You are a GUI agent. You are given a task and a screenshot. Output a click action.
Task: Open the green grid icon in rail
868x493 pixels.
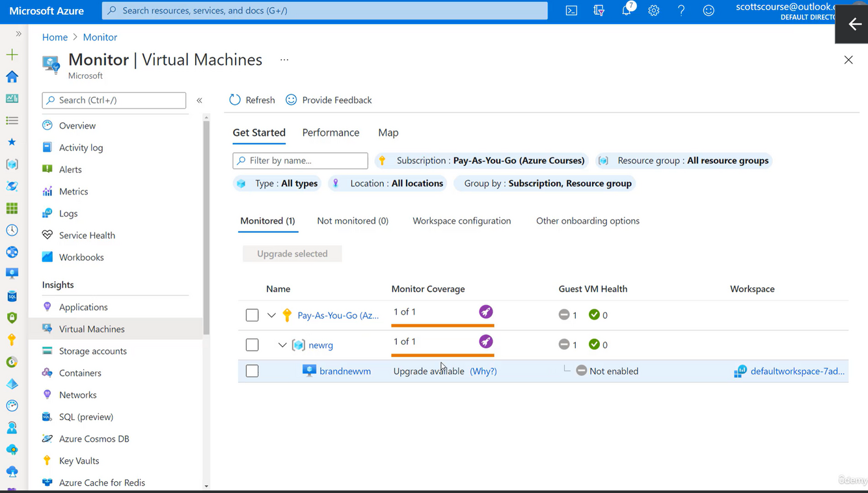12,208
